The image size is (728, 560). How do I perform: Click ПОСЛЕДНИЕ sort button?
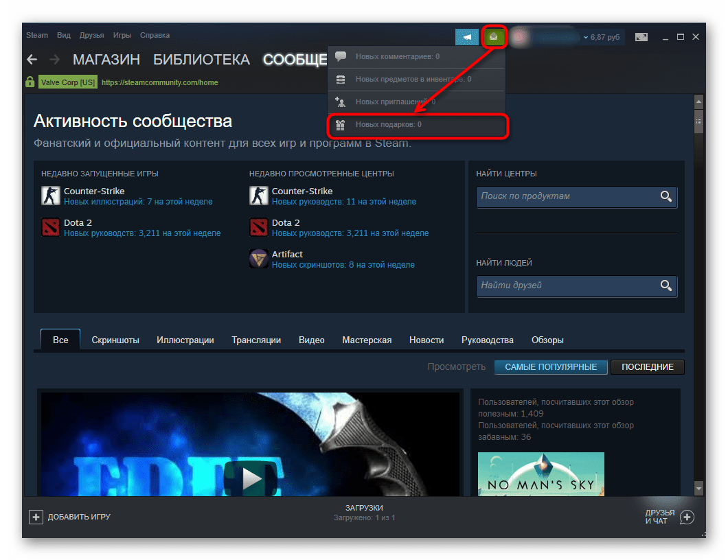point(648,367)
